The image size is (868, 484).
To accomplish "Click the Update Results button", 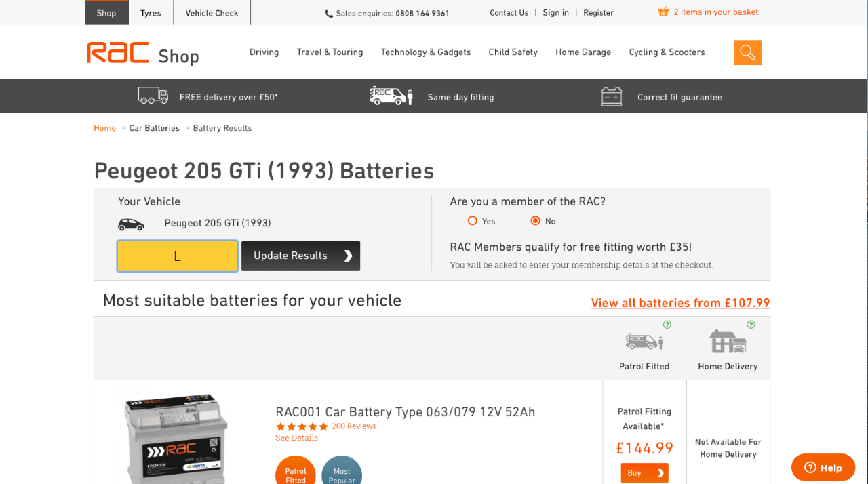I will click(x=300, y=256).
